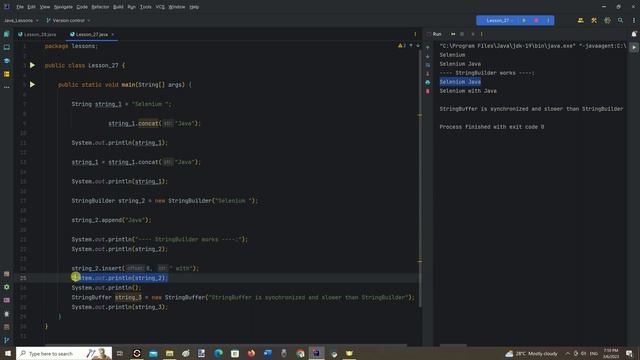
Task: Open the Tools menu
Action: (x=145, y=7)
